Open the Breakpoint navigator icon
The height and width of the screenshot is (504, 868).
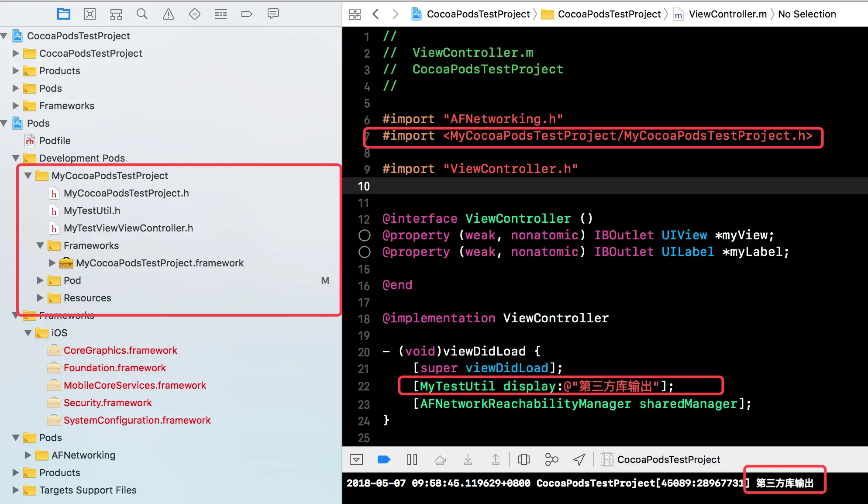click(247, 14)
